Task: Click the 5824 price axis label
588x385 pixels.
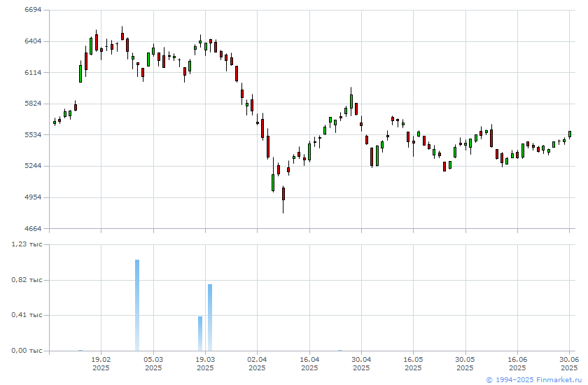Action: pos(33,104)
